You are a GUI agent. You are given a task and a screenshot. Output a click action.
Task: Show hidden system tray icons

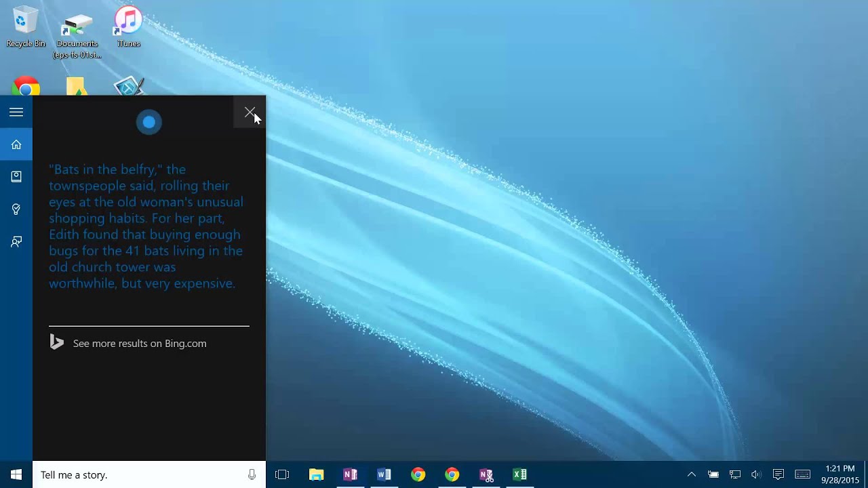(x=692, y=474)
